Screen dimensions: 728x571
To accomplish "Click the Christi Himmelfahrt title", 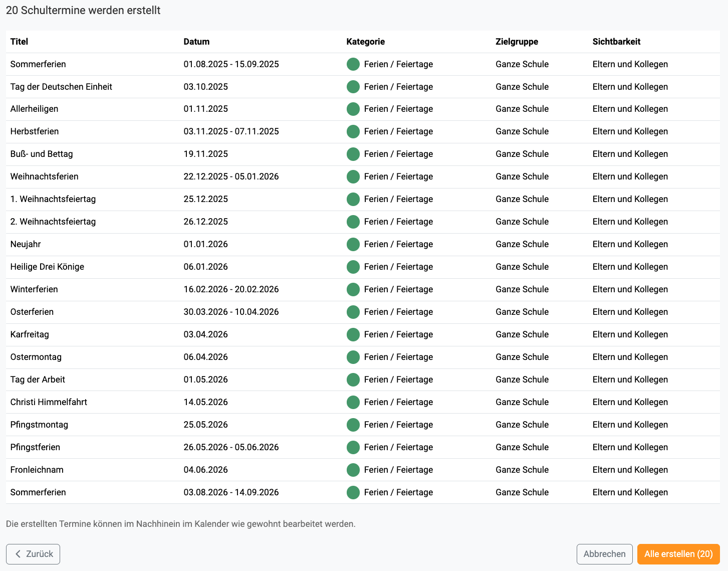I will click(x=49, y=402).
